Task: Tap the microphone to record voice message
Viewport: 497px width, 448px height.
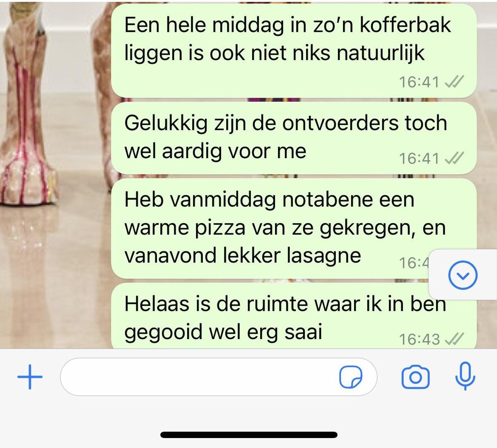Action: pos(465,376)
